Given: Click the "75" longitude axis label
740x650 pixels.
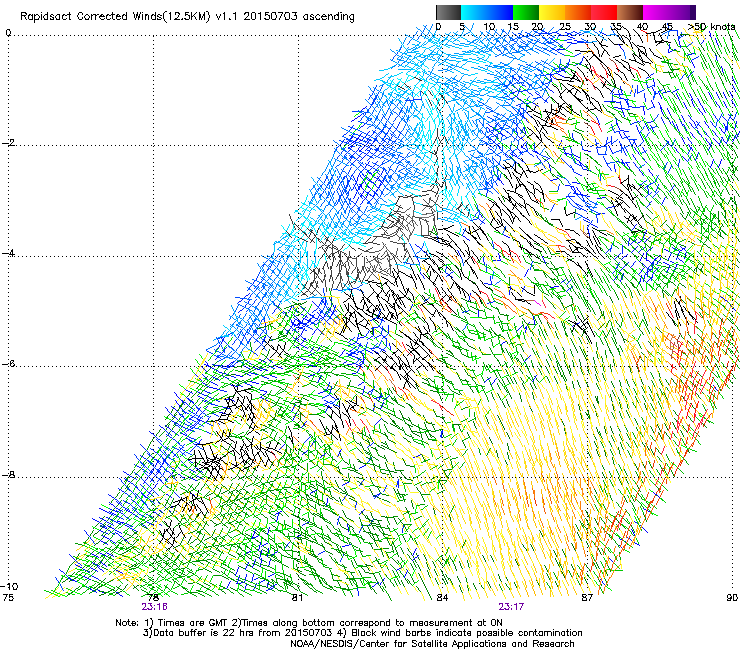Looking at the screenshot, I should pos(8,598).
